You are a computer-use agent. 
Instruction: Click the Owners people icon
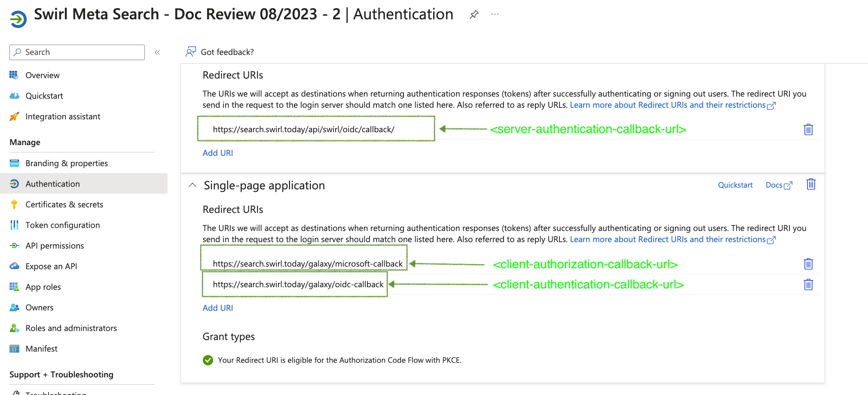14,307
